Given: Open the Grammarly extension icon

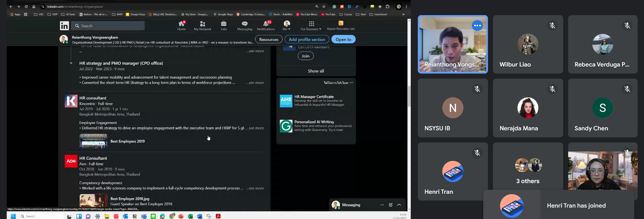Looking at the screenshot, I should (334, 6).
